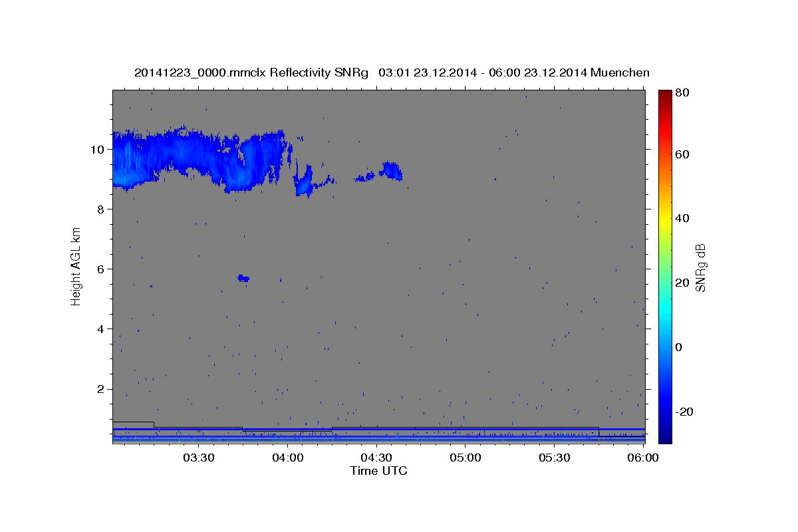The image size is (798, 532).
Task: Click the large cirrus cloud echo near 10 km
Action: coord(199,158)
